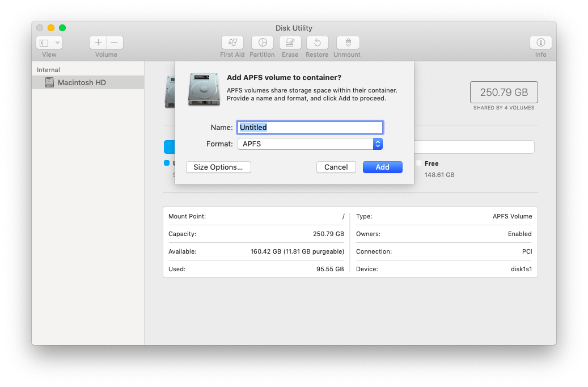Screen dimensions: 588x387
Task: Show Info for the disk
Action: coord(540,43)
